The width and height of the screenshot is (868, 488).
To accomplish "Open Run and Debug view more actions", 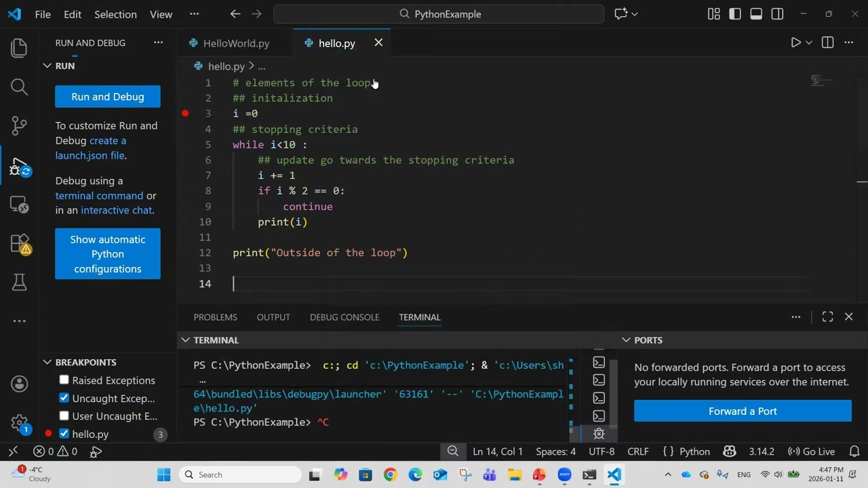I will coord(158,43).
